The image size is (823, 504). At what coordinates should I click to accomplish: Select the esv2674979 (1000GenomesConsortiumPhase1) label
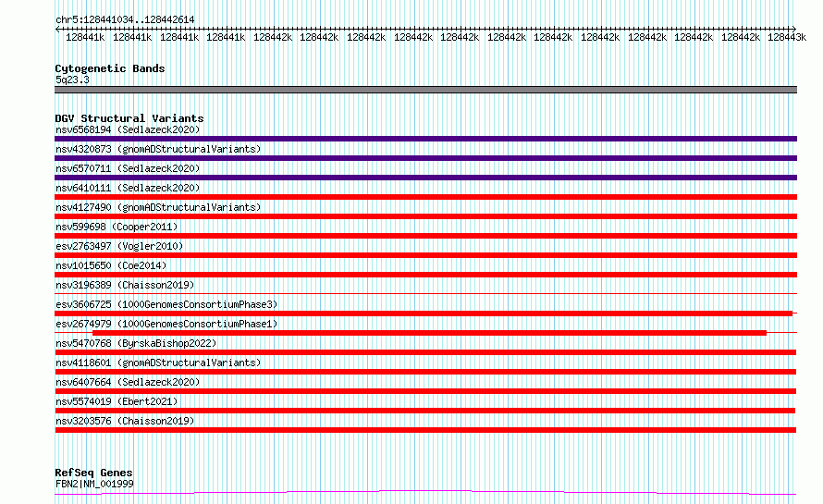(166, 324)
